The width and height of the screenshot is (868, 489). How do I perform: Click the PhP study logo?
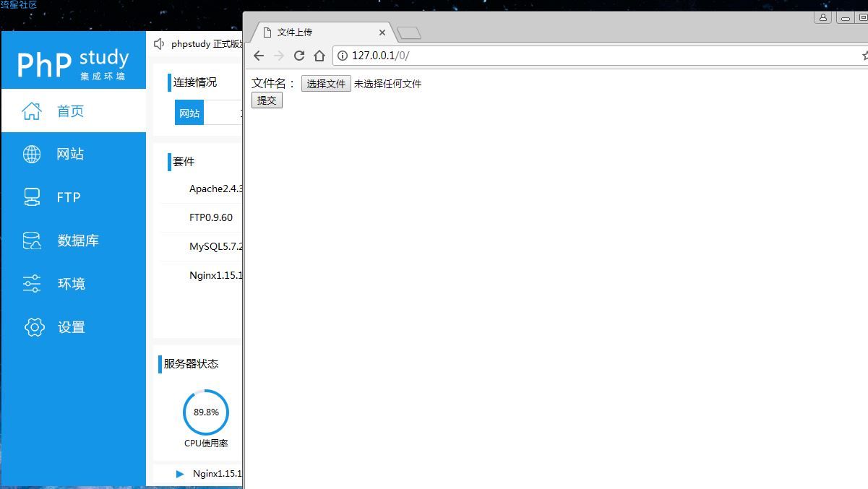[x=73, y=64]
